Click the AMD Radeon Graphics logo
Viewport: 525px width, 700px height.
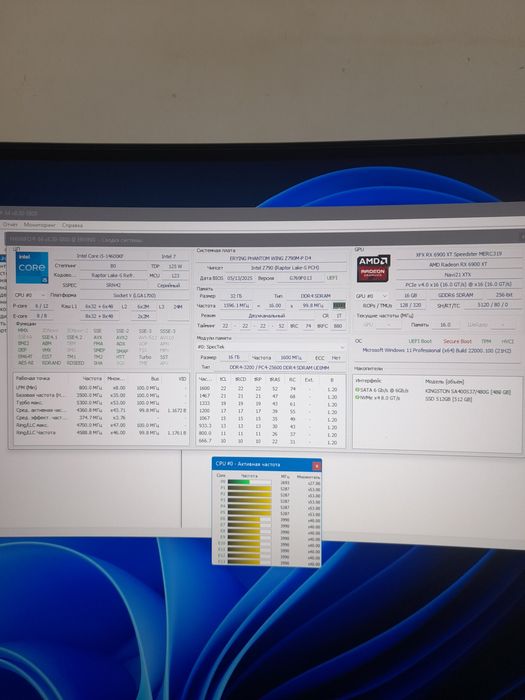click(x=373, y=268)
